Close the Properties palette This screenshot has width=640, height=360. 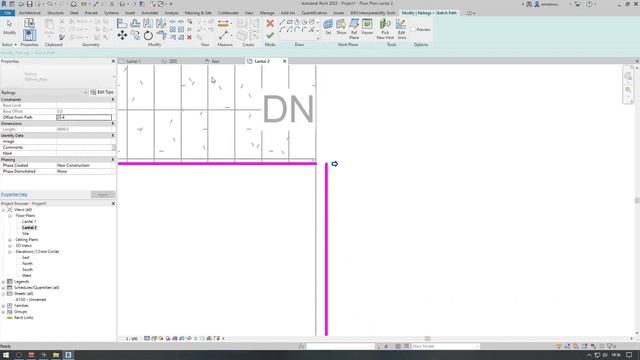coord(113,61)
